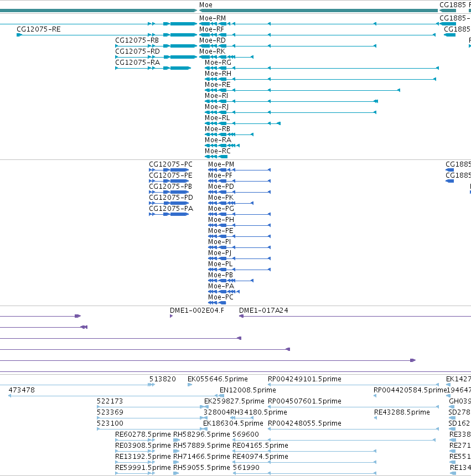Image resolution: width=471 pixels, height=476 pixels.
Task: Select the CG12075-PE protein label
Action: 170,175
